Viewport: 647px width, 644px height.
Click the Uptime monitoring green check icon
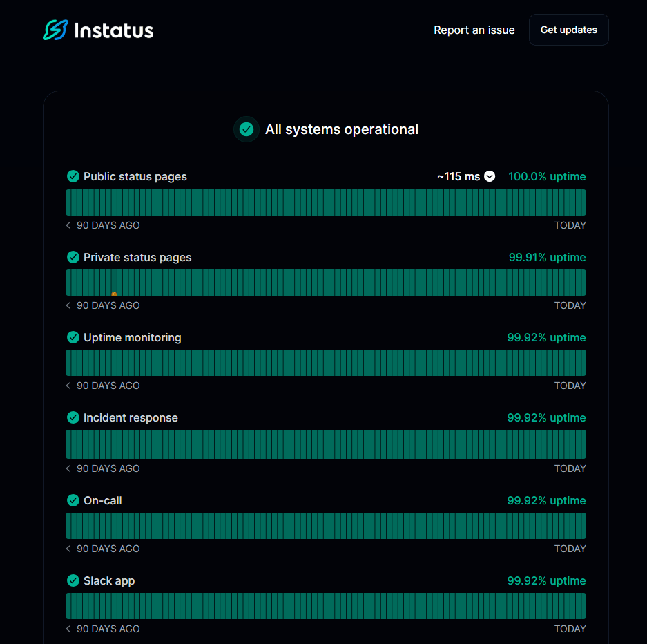click(73, 337)
